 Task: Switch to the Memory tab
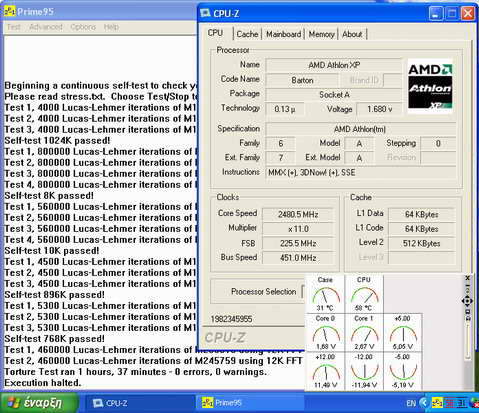[321, 34]
